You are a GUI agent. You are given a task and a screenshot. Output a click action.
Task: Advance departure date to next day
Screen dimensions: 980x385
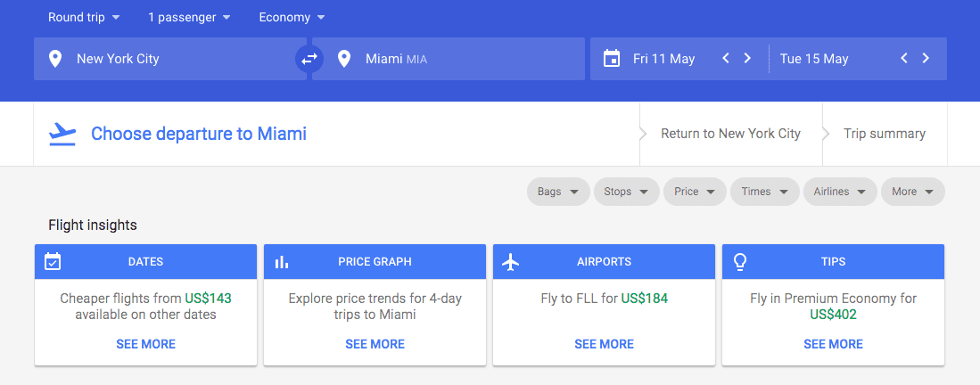point(747,59)
